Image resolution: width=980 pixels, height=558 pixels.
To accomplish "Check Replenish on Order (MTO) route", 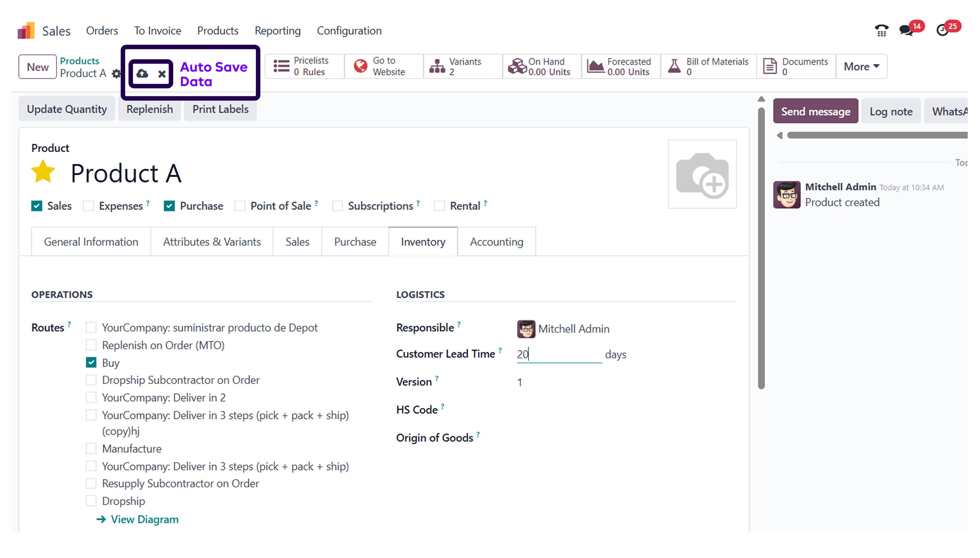I will [91, 345].
